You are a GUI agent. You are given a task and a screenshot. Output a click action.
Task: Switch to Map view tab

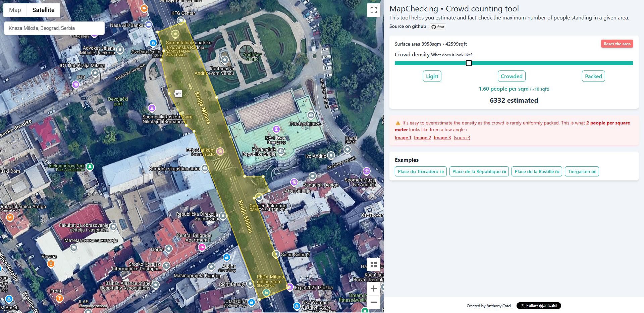15,10
